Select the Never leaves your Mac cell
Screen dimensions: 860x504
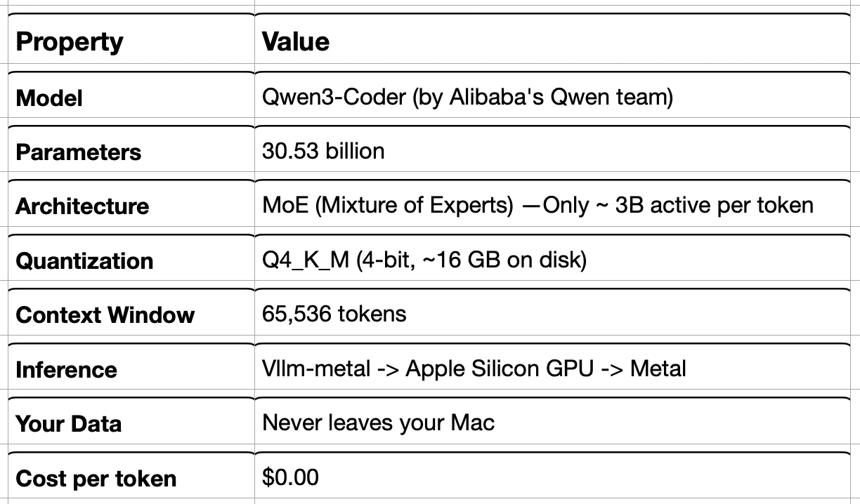pos(553,423)
